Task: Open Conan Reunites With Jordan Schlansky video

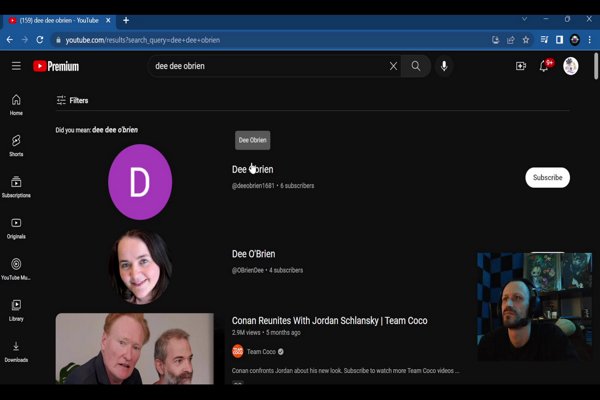Action: coord(329,320)
